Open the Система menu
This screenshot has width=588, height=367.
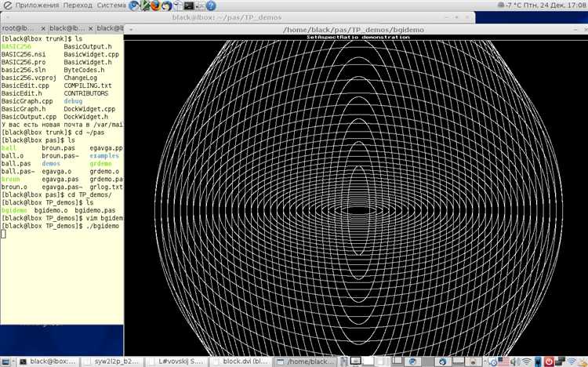(x=112, y=5)
